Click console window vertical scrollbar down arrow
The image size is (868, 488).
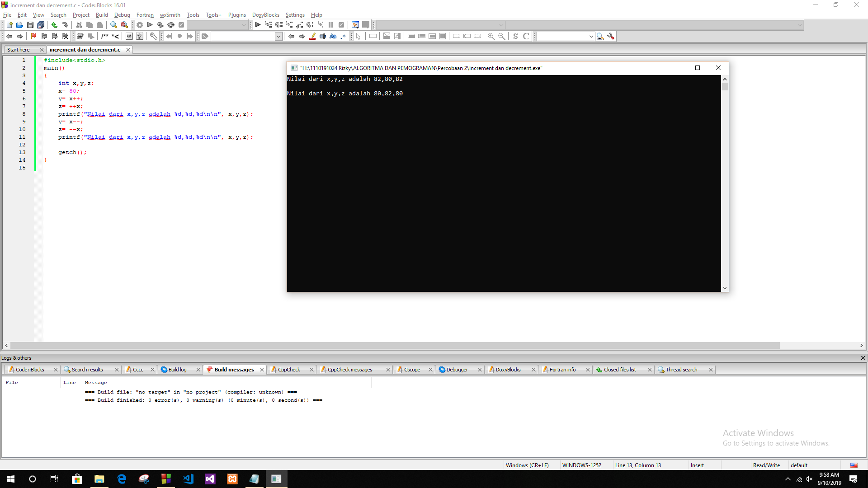click(x=725, y=288)
